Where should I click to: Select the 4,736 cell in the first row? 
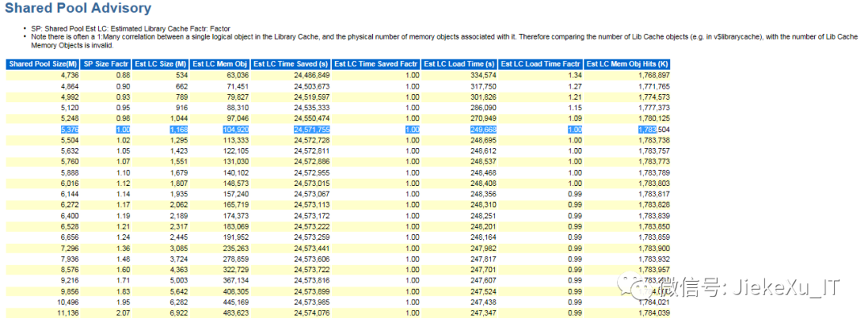[x=68, y=75]
